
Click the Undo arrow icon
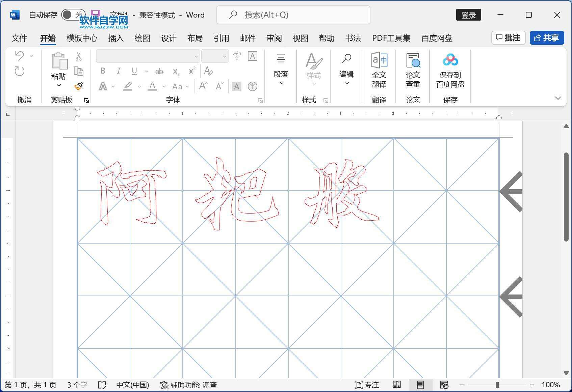(x=20, y=56)
